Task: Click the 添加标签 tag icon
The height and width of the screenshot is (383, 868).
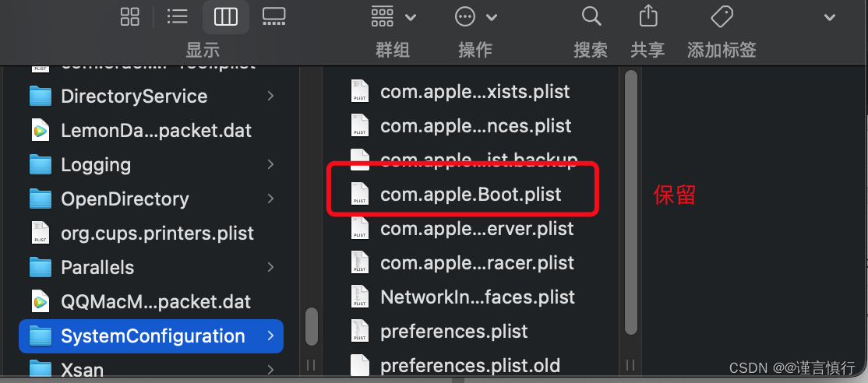Action: [722, 16]
